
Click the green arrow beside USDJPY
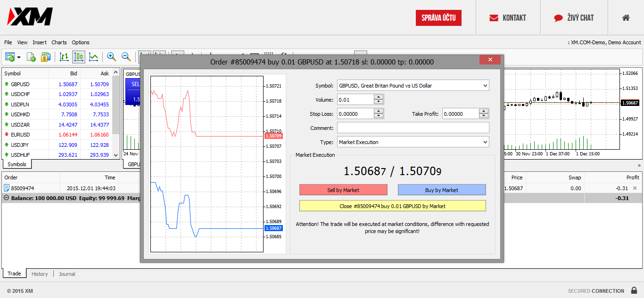click(7, 145)
